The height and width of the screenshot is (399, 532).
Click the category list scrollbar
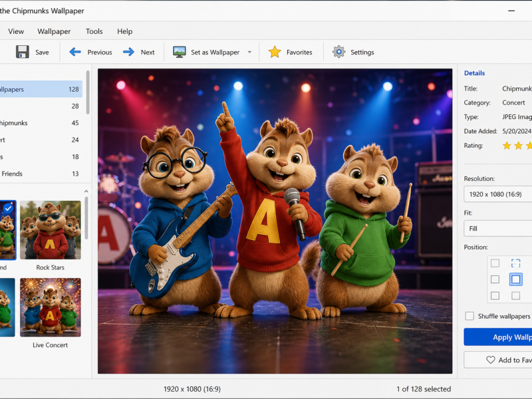pyautogui.click(x=88, y=92)
